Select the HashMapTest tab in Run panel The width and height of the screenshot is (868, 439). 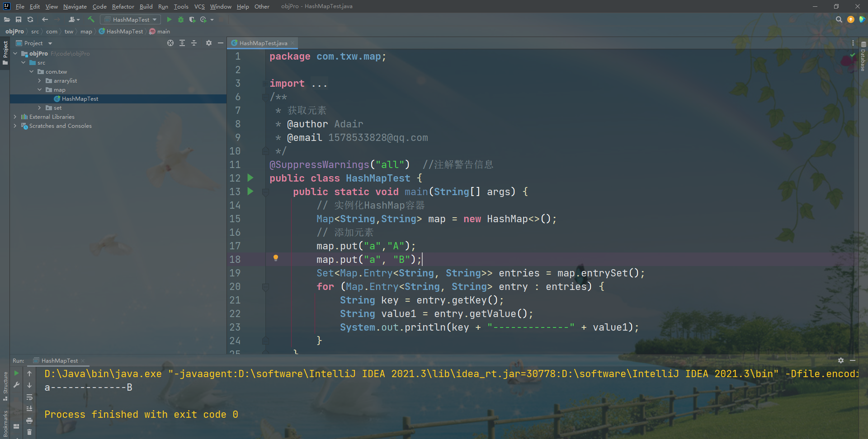tap(59, 360)
